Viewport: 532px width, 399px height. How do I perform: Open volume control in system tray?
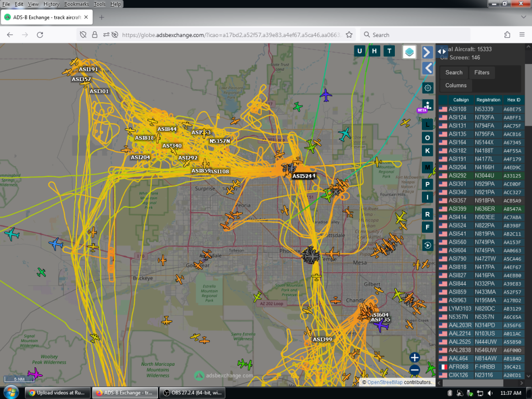490,393
